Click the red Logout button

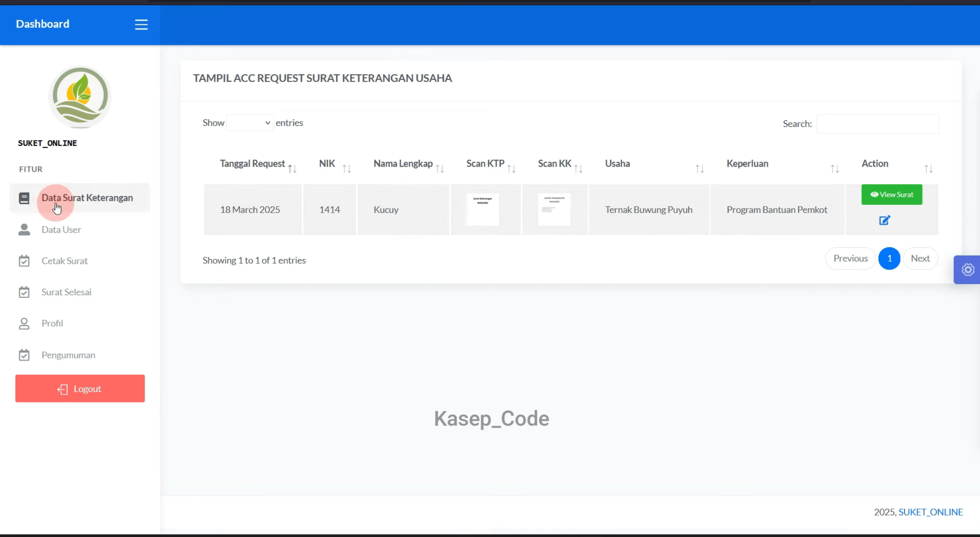[x=80, y=388]
